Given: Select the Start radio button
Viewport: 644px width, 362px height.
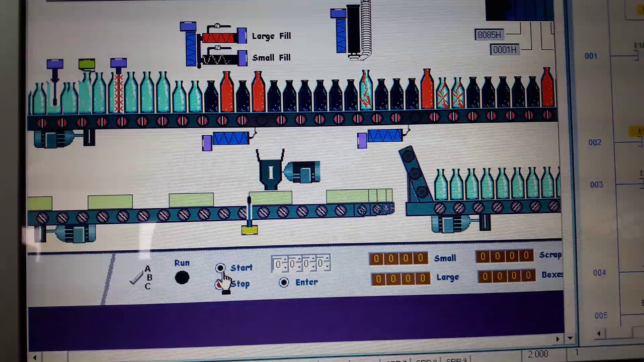Looking at the screenshot, I should 220,268.
